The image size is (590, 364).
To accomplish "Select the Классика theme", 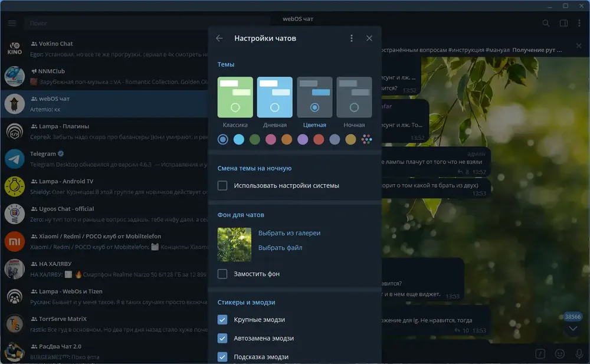I will pyautogui.click(x=235, y=97).
